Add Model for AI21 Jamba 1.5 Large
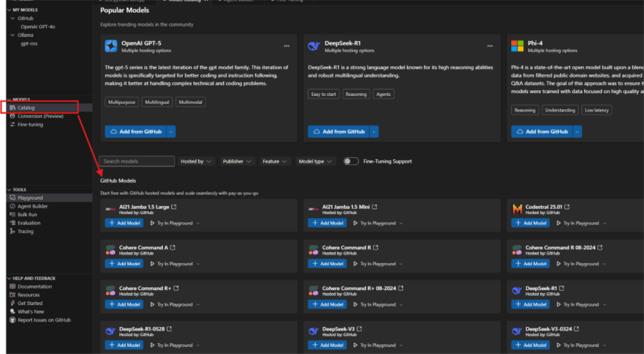Screen dimensions: 644x354 pyautogui.click(x=124, y=223)
